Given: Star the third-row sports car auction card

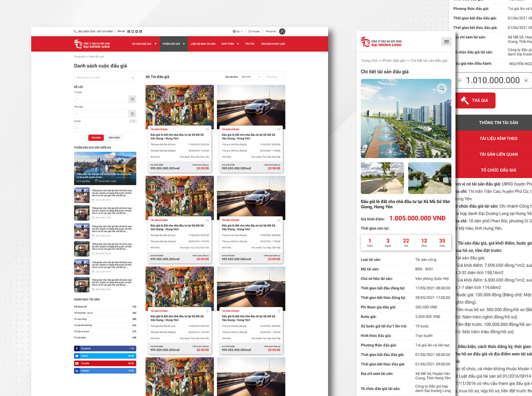Looking at the screenshot, I should coord(279,311).
